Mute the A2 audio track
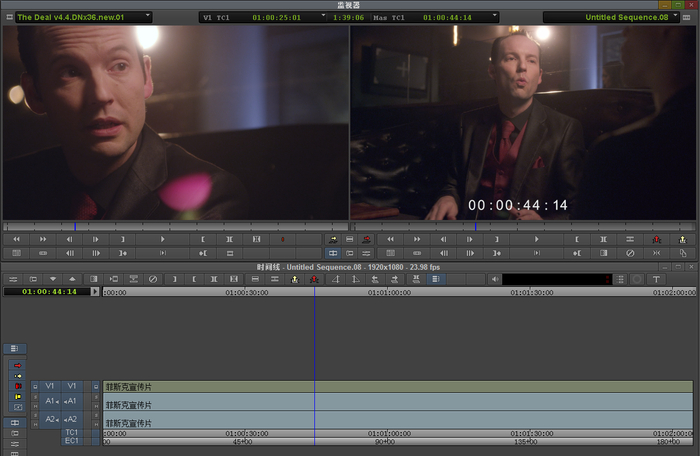Viewport: 700px width, 456px height. click(x=96, y=424)
